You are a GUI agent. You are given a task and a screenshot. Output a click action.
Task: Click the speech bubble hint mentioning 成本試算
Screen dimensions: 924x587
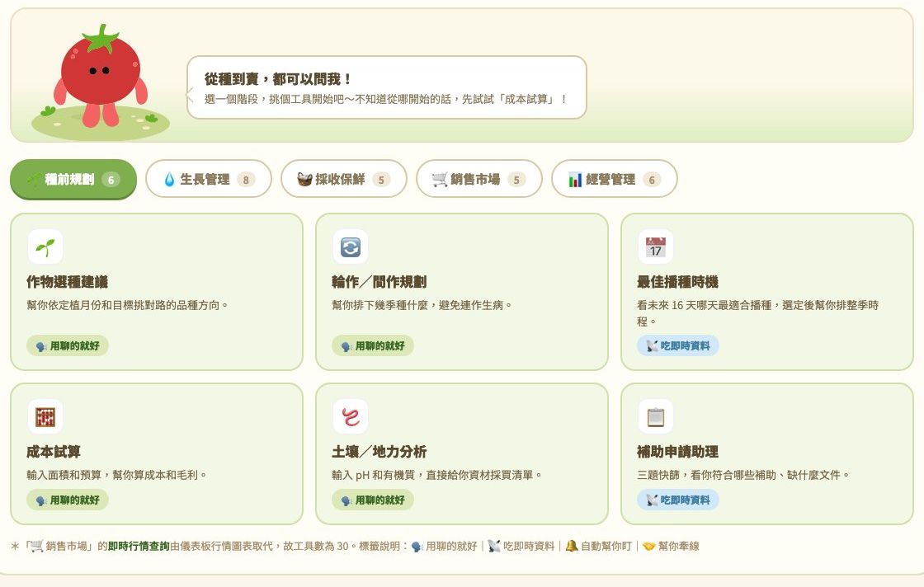385,99
